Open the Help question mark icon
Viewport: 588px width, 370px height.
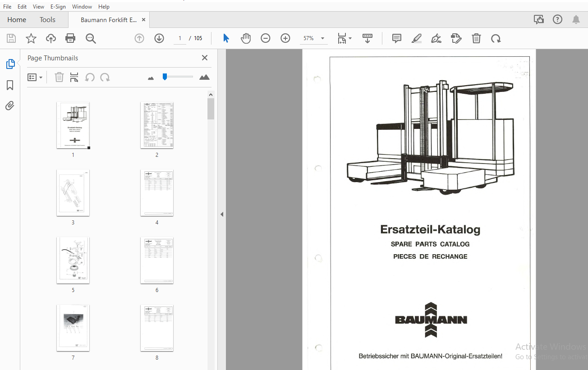point(558,19)
